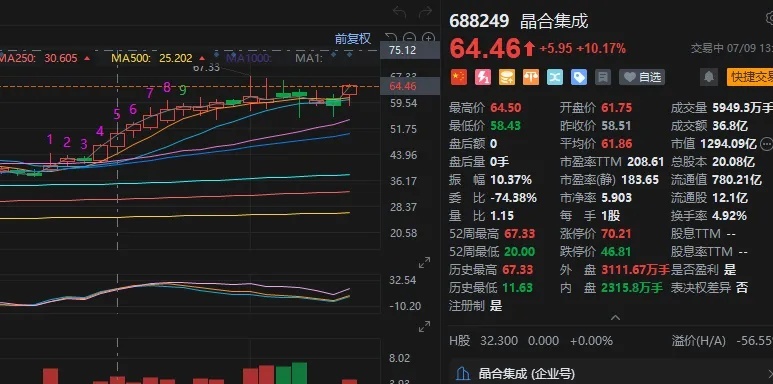Screen dimensions: 773x384
Task: Click the H股 32.300 price
Action: click(x=499, y=341)
